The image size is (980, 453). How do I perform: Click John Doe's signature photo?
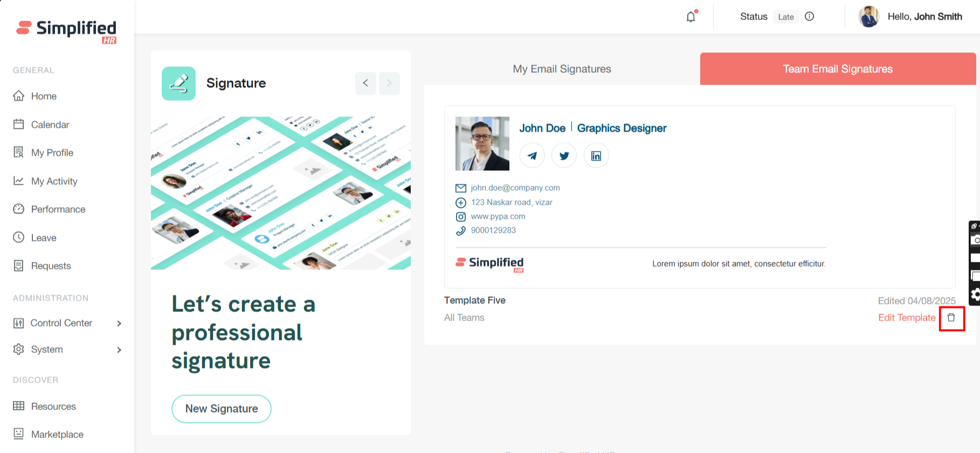coord(482,143)
